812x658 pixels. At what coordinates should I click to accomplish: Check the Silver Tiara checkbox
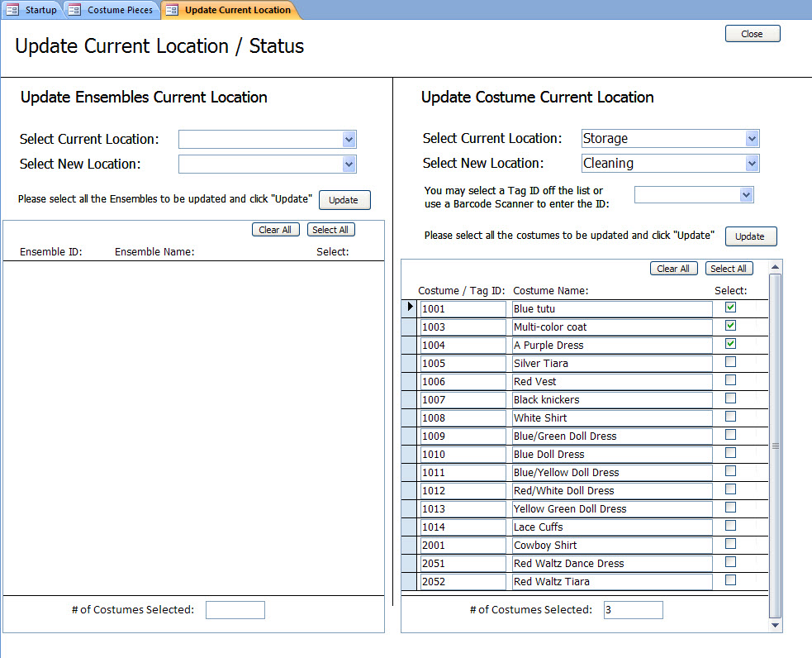[730, 361]
